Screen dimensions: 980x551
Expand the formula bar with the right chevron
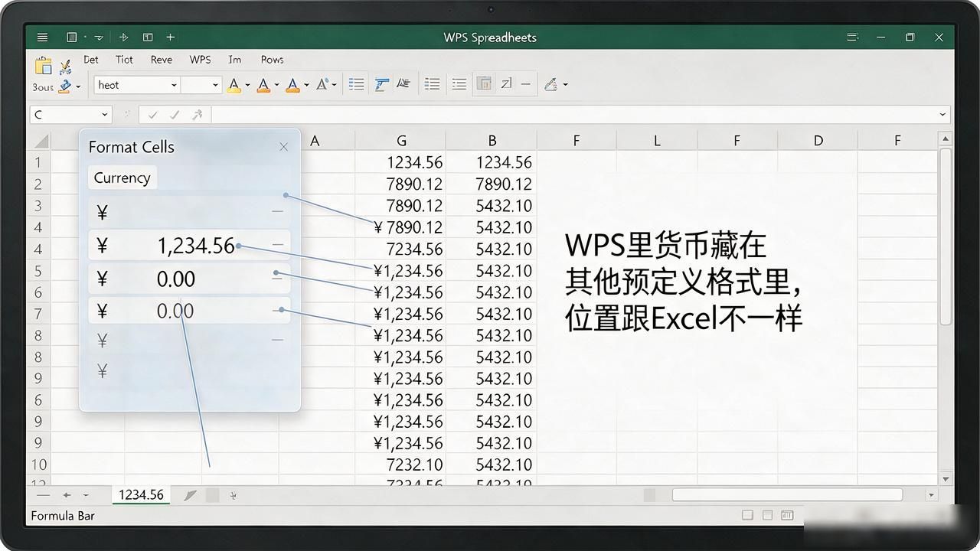tap(942, 115)
